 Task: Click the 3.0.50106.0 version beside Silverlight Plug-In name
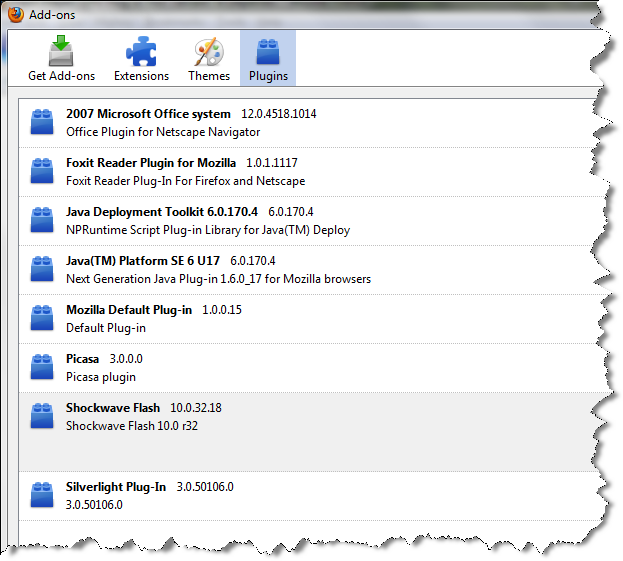pos(205,487)
